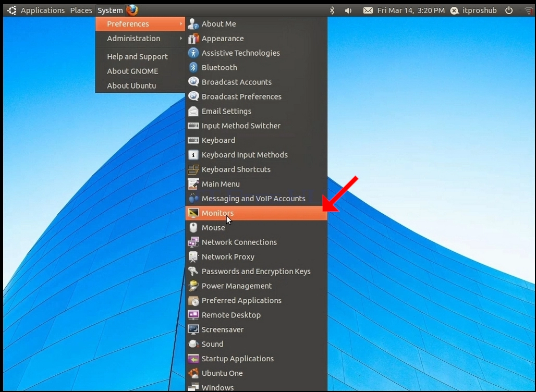Select About Ubuntu
Viewport: 536px width, 392px height.
click(x=131, y=86)
